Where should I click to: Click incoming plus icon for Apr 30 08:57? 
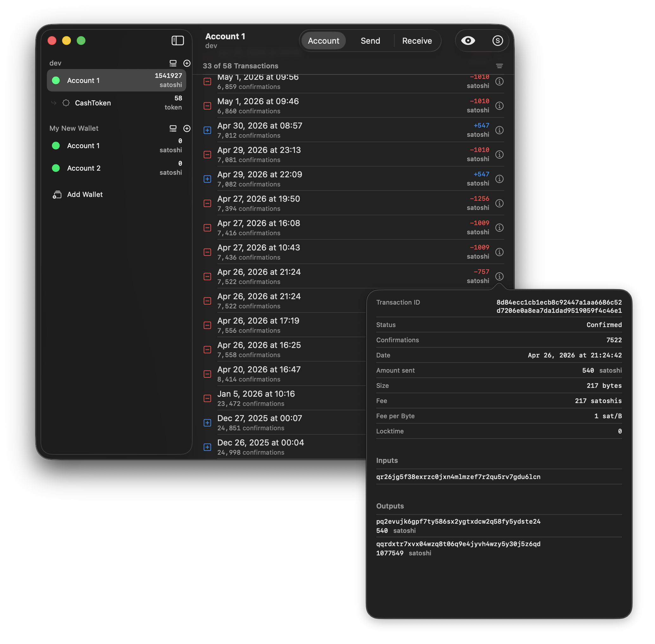click(x=207, y=130)
